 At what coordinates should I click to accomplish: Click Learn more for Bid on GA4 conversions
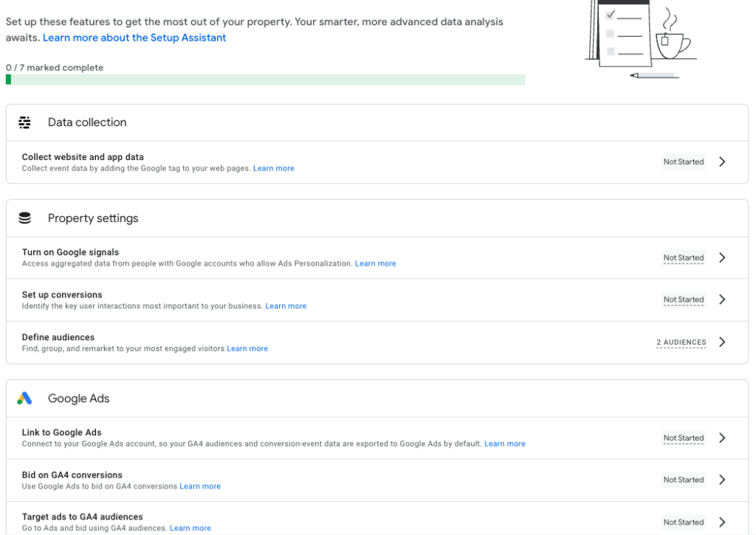tap(199, 486)
